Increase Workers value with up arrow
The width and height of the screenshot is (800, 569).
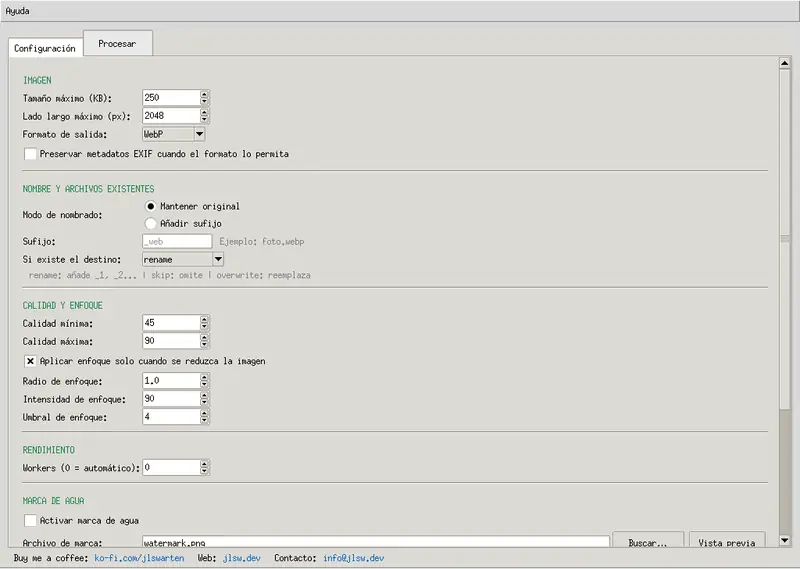coord(205,463)
